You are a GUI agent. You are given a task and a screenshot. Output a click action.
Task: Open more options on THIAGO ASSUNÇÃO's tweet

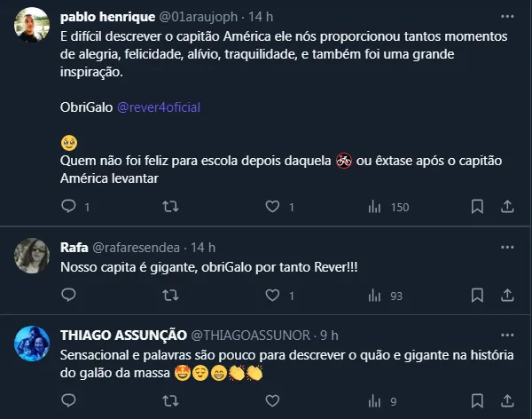tap(507, 335)
